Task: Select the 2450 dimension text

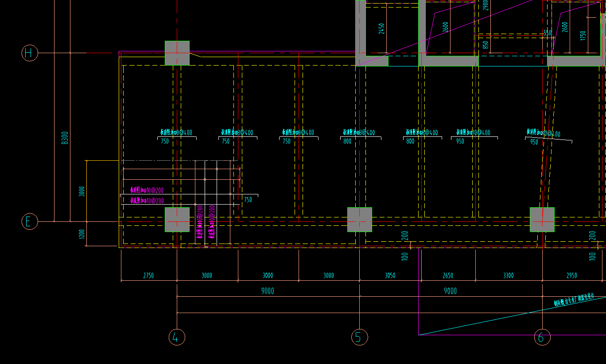Action: pos(382,29)
